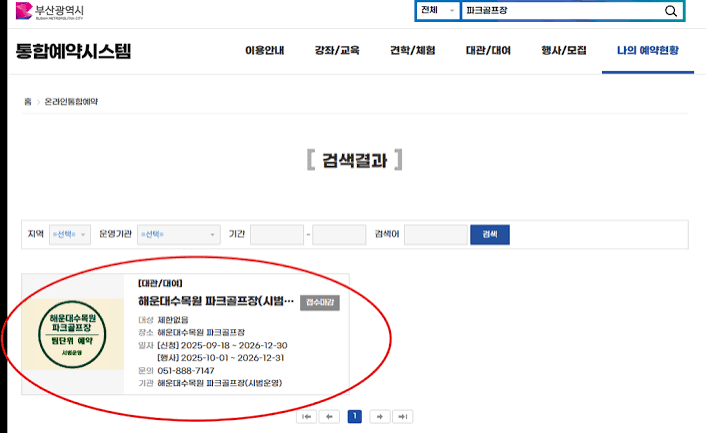
Task: Click the 2025-10-01 ~ 2026-12-31 event date
Action: (x=232, y=358)
